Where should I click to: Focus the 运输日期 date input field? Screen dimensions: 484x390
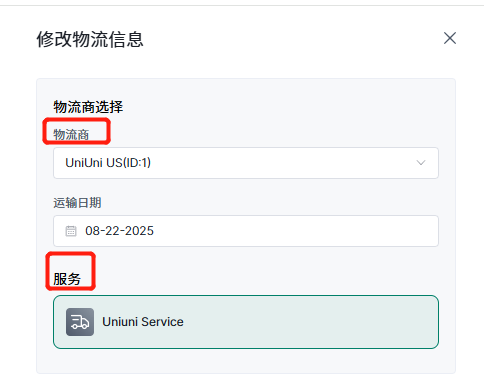(x=246, y=231)
